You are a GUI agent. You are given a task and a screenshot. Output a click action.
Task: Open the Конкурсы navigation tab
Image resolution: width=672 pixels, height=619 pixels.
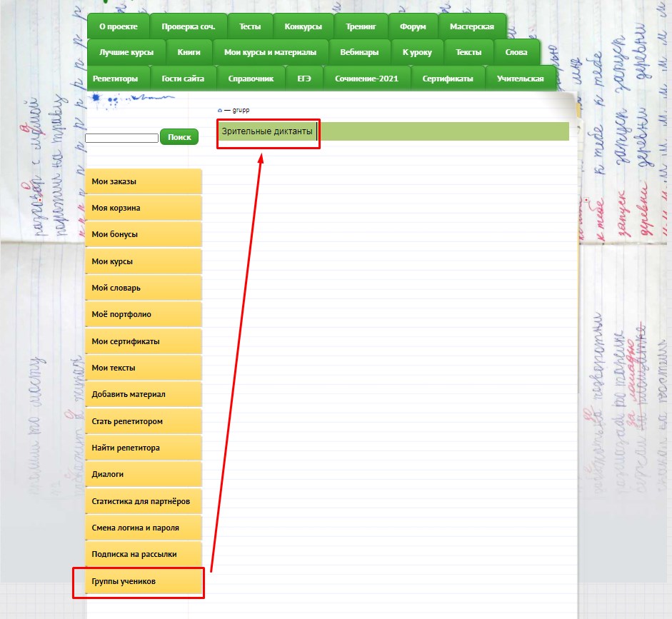(303, 26)
